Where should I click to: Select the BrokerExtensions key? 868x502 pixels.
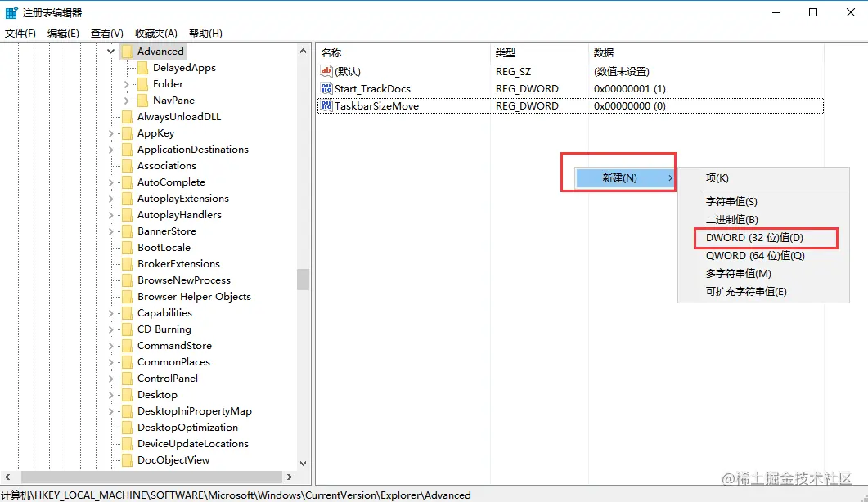click(179, 264)
